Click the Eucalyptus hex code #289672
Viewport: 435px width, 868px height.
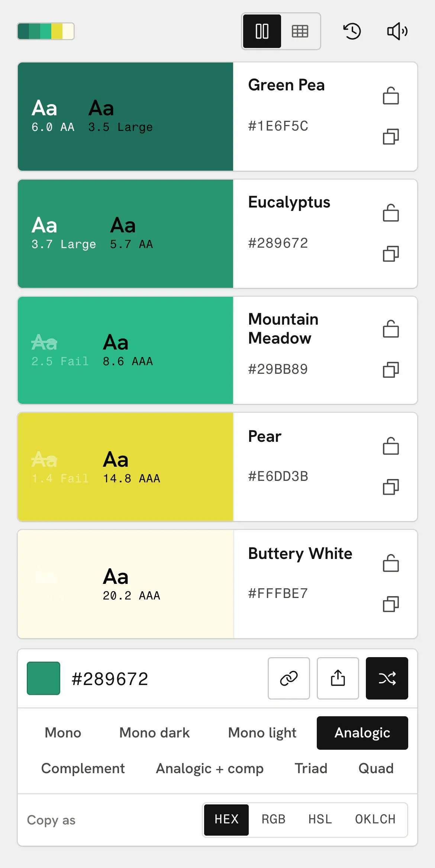click(278, 244)
